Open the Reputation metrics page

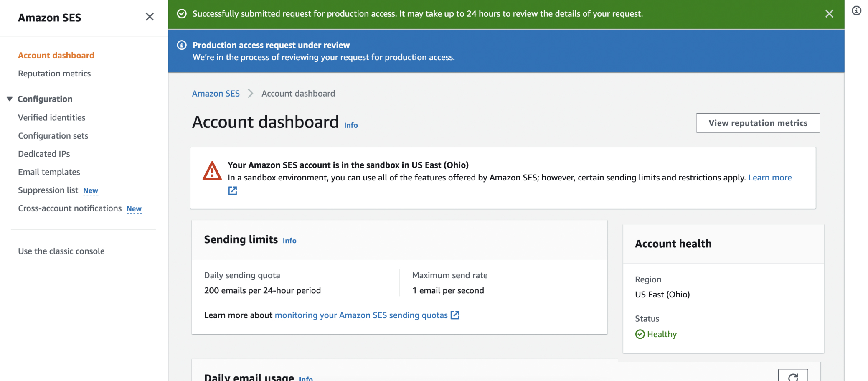[54, 73]
